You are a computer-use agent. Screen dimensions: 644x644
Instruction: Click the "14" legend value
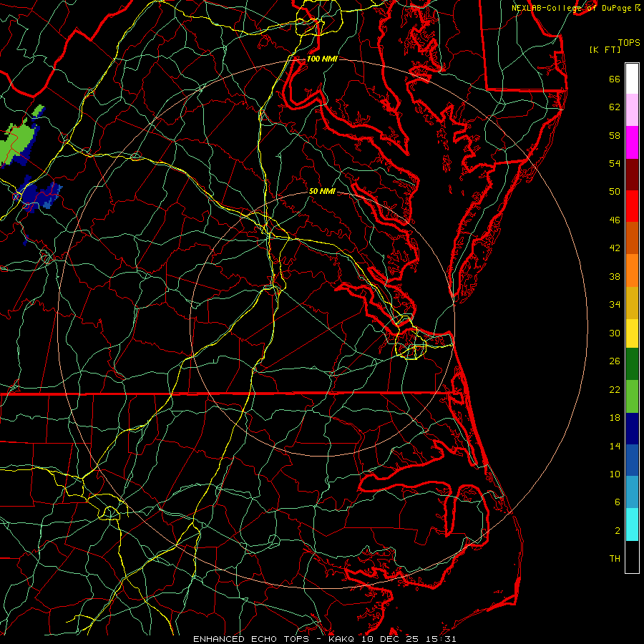615,446
